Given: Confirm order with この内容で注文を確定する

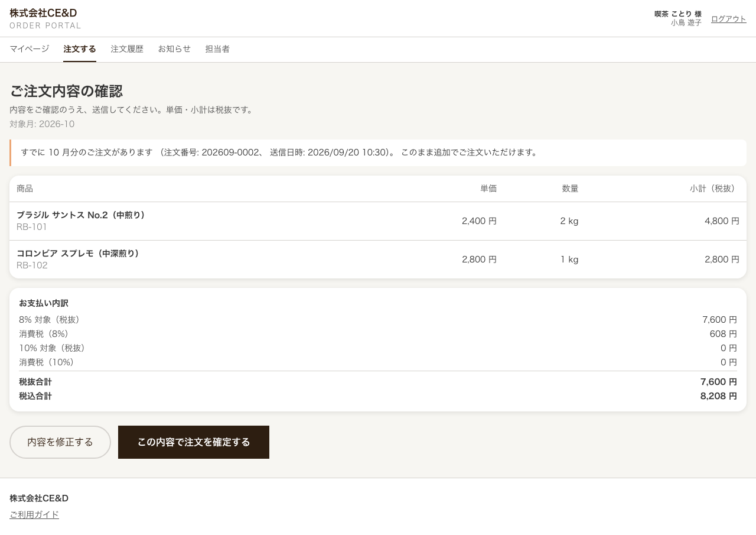Looking at the screenshot, I should (194, 442).
